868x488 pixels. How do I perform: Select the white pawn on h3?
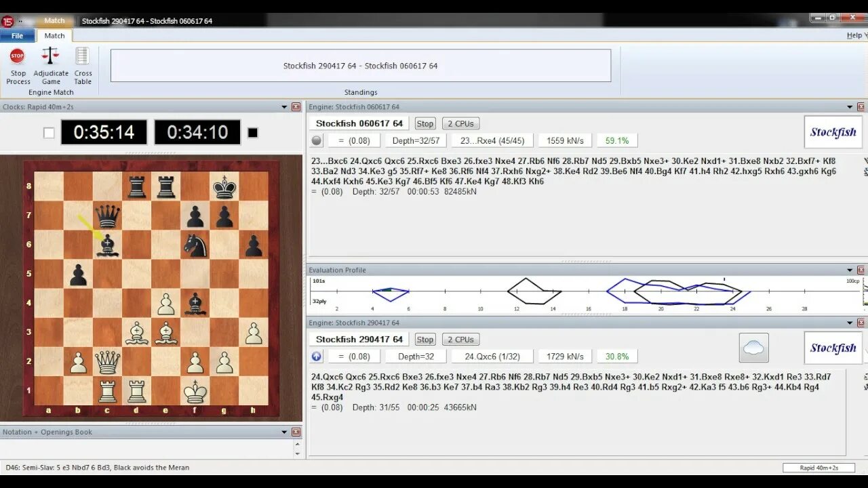[254, 333]
